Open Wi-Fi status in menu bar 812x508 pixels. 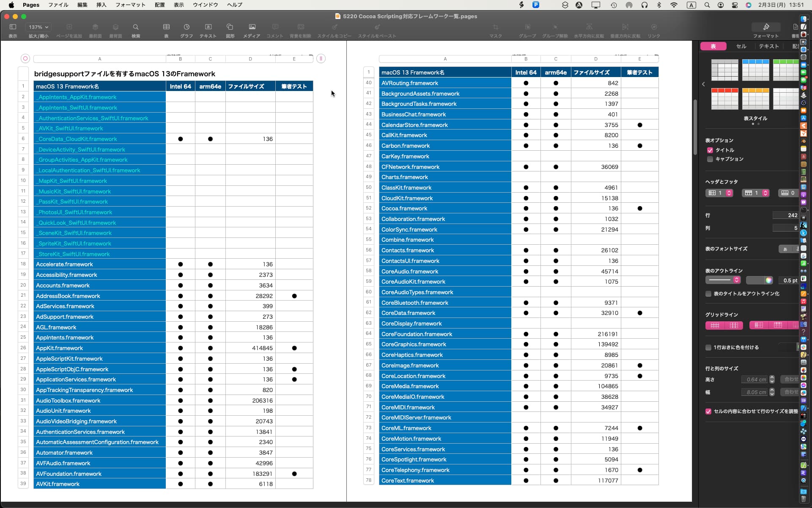click(x=674, y=5)
